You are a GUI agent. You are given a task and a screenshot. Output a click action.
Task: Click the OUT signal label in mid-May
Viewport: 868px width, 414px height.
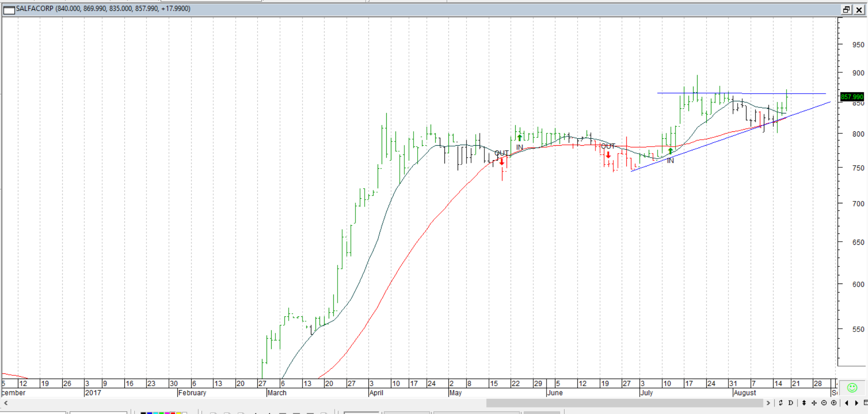coord(501,153)
